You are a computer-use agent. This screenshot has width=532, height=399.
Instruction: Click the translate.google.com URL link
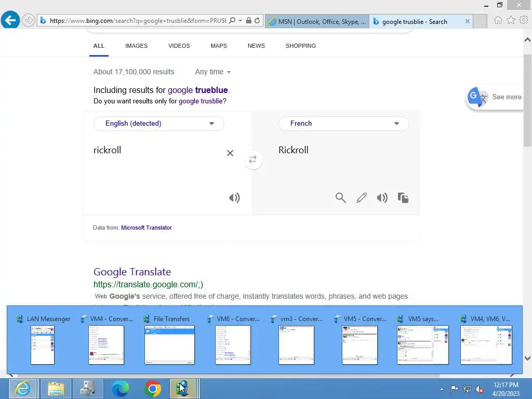point(148,284)
